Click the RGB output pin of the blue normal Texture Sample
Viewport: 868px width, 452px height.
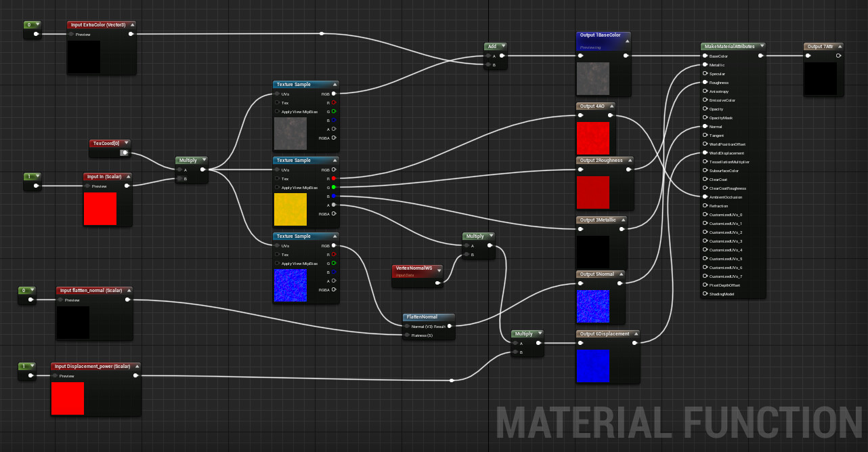pos(334,246)
